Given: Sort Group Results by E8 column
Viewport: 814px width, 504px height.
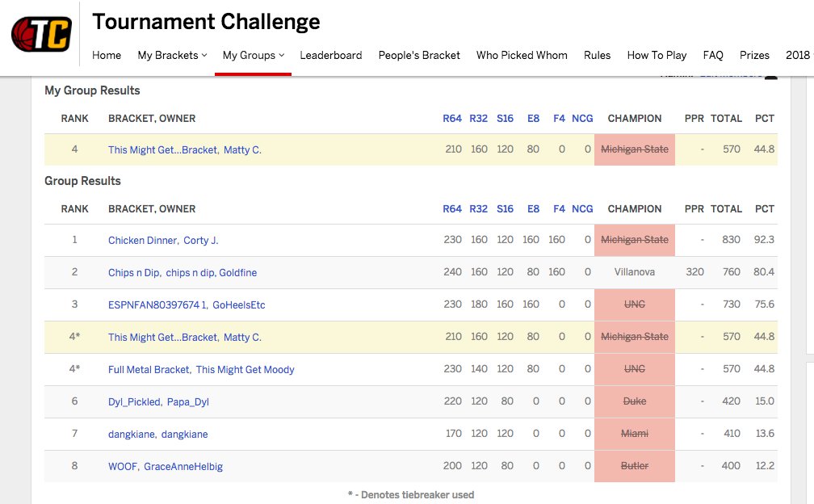Looking at the screenshot, I should tap(533, 208).
